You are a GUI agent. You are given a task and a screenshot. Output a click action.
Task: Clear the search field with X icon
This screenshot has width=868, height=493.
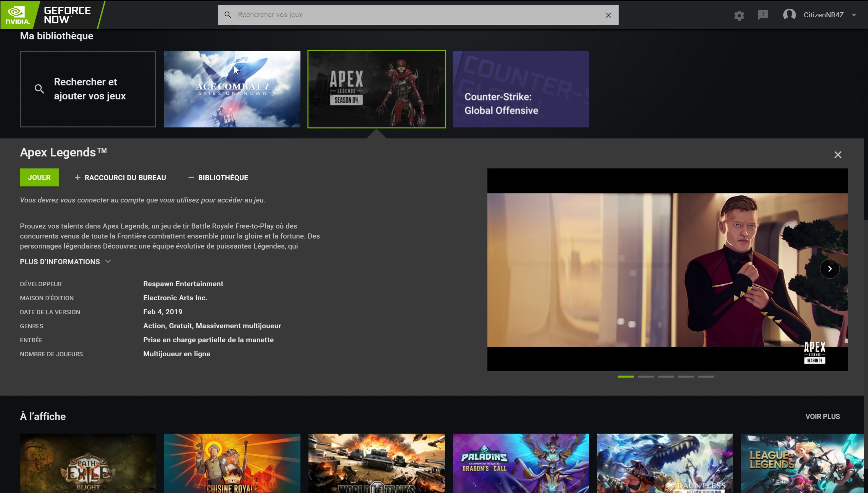tap(608, 15)
